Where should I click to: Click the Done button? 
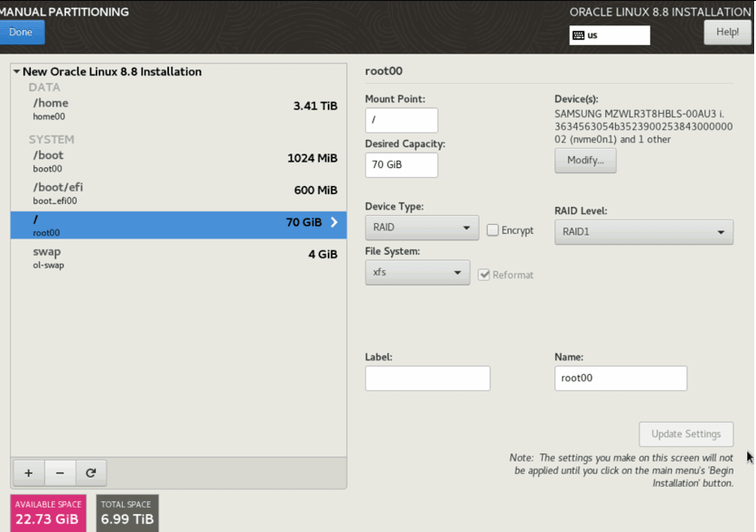(x=22, y=32)
